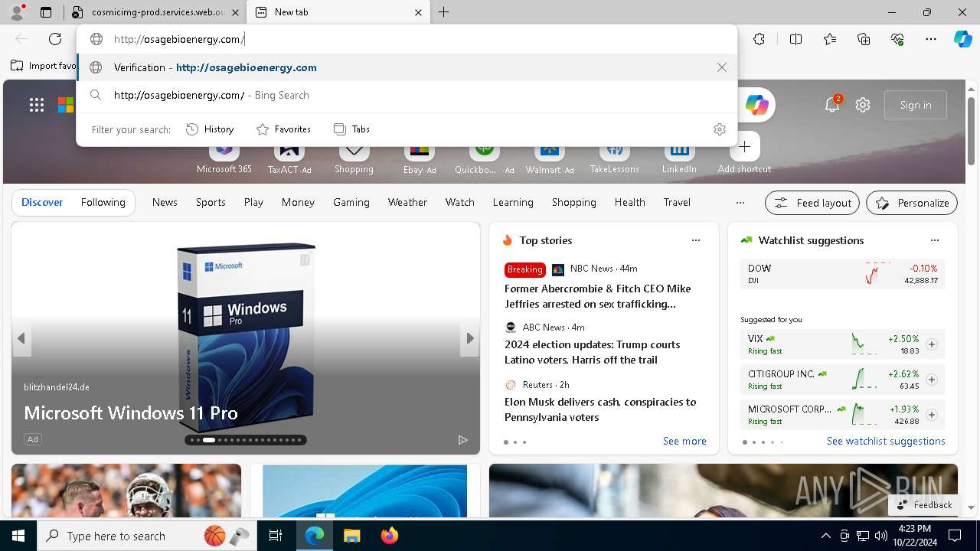Open See watchlist suggestions link
Image resolution: width=980 pixels, height=551 pixels.
coord(886,441)
